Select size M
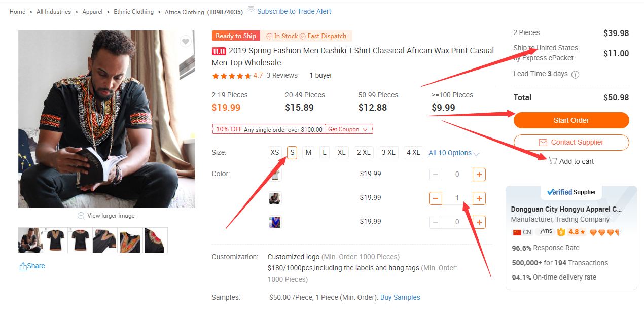 308,153
